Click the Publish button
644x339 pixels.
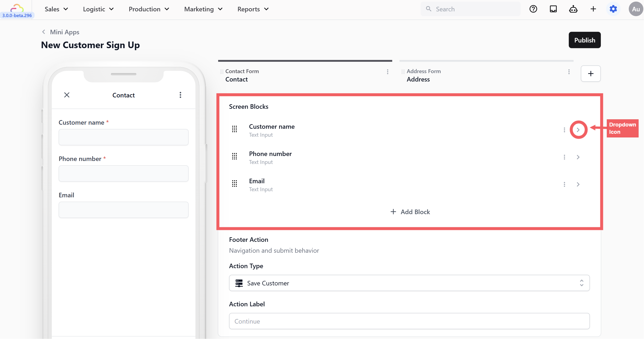584,40
